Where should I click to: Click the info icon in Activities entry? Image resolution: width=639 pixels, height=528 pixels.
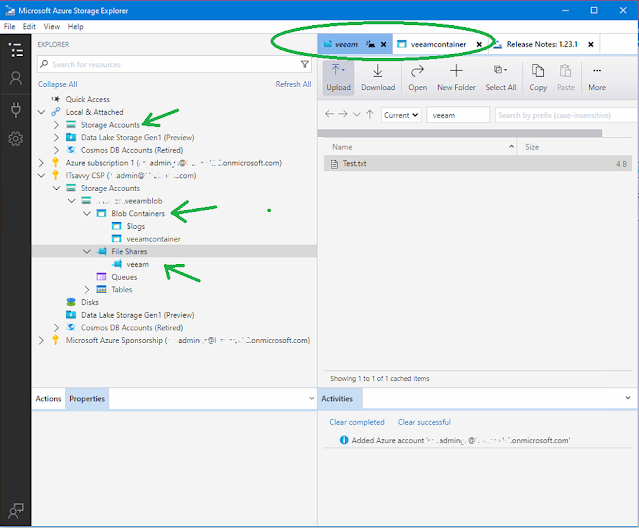[x=344, y=440]
